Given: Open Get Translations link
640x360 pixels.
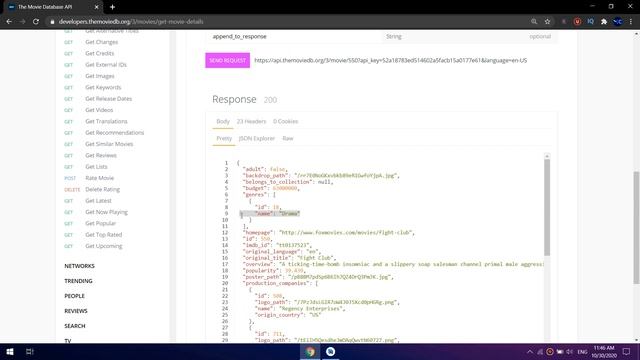Looking at the screenshot, I should [106, 121].
